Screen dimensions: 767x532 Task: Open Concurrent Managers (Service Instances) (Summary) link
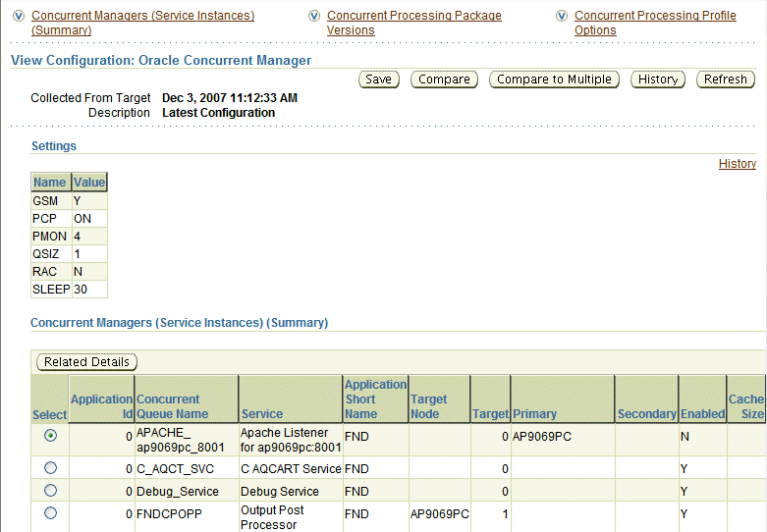[x=142, y=23]
